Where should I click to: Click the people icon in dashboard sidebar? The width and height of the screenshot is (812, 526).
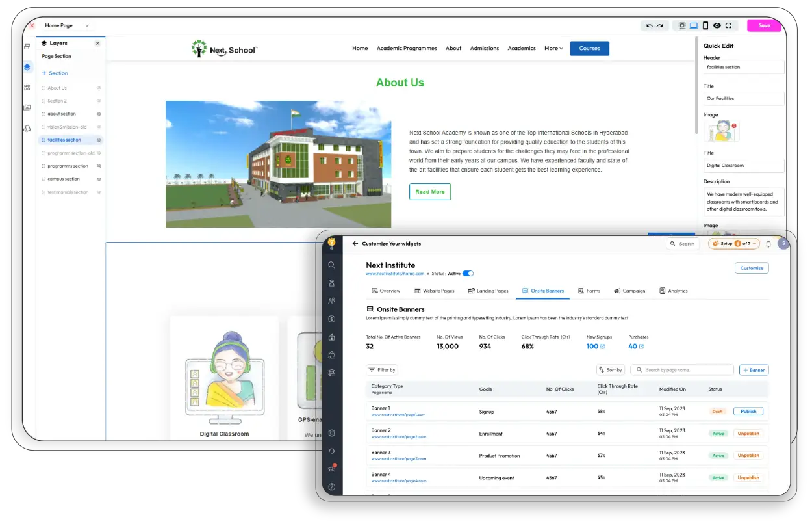332,301
